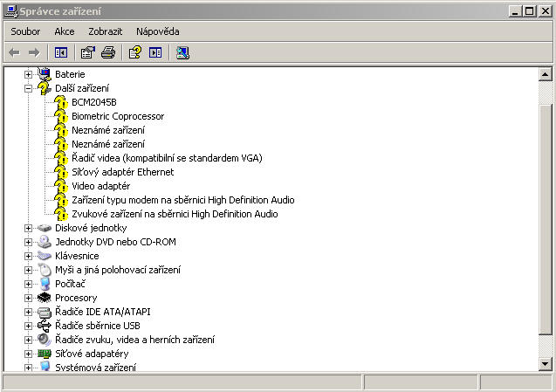Expand the Řadiče IDE ATA/ATAPI node
The height and width of the screenshot is (392, 556).
click(28, 312)
